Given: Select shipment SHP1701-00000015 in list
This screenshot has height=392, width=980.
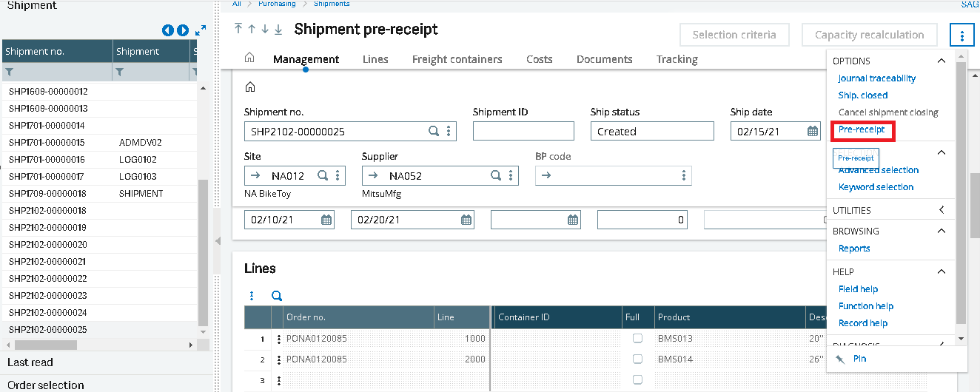Looking at the screenshot, I should (47, 142).
